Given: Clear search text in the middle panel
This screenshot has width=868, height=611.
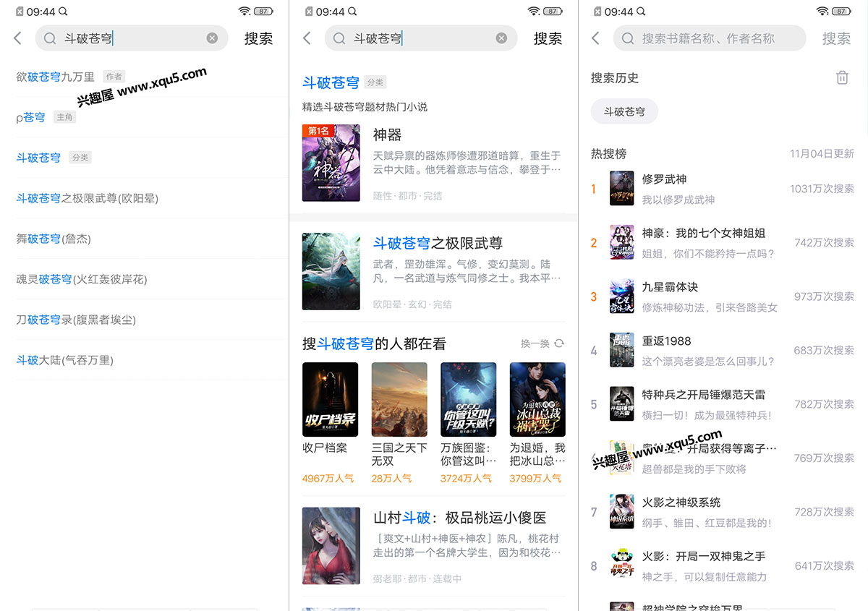Looking at the screenshot, I should click(x=501, y=38).
